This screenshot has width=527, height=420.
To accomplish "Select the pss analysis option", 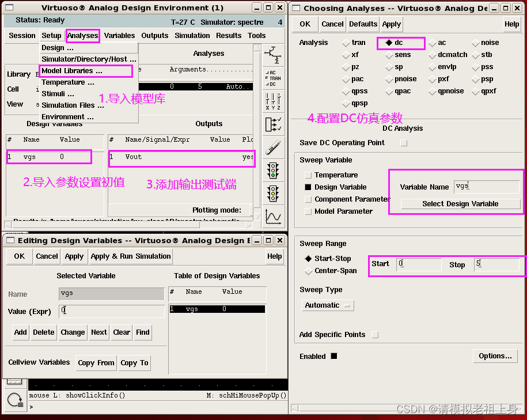I will pyautogui.click(x=475, y=67).
